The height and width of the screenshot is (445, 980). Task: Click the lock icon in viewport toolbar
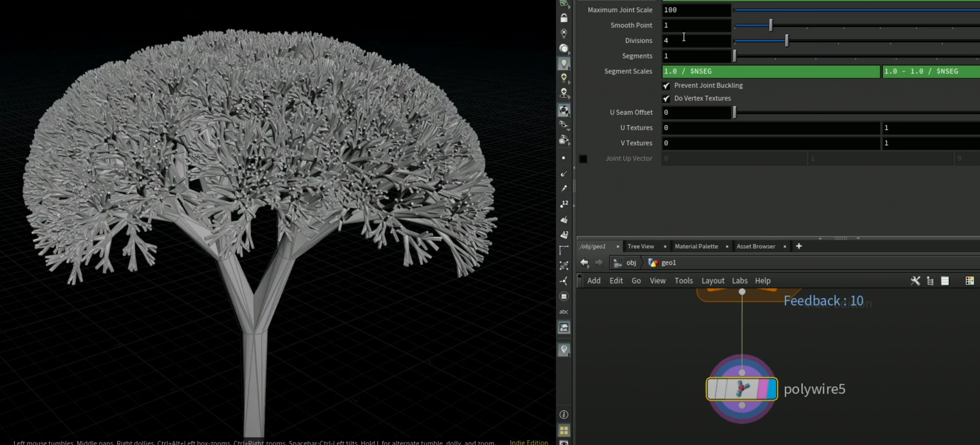(x=564, y=17)
